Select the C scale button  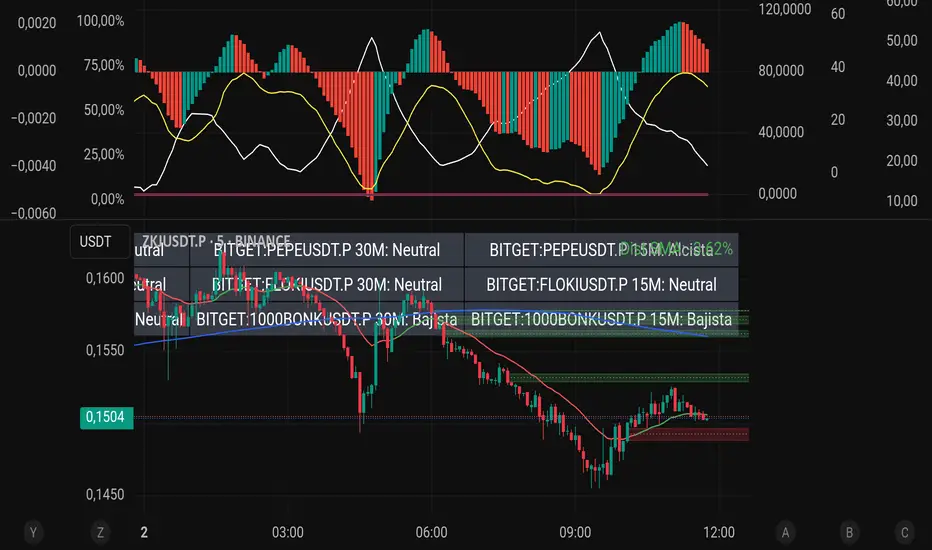click(905, 532)
